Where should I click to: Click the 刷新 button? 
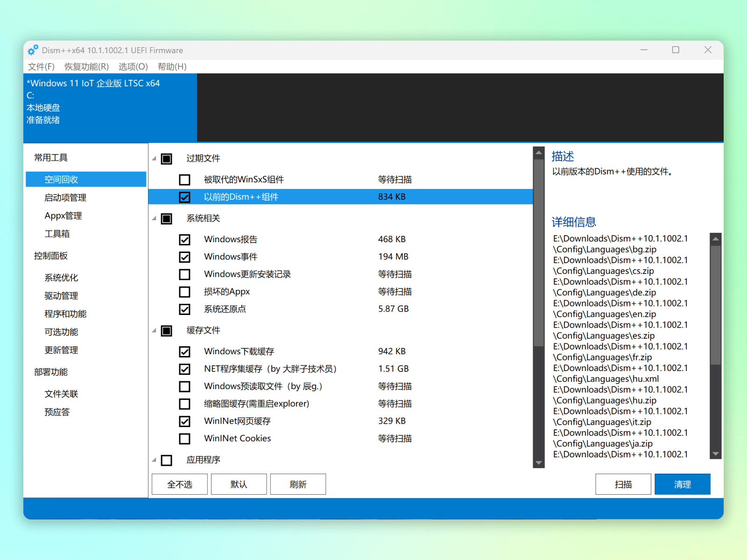pos(298,484)
